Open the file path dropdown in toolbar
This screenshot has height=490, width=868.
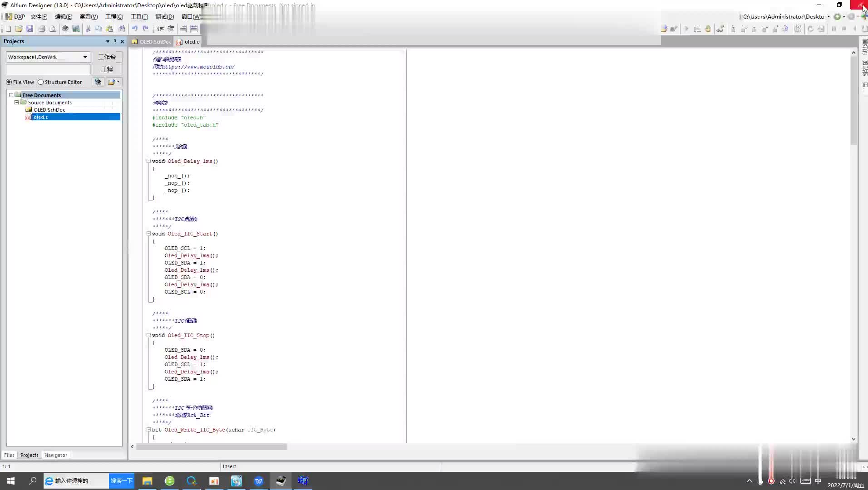[x=829, y=16]
